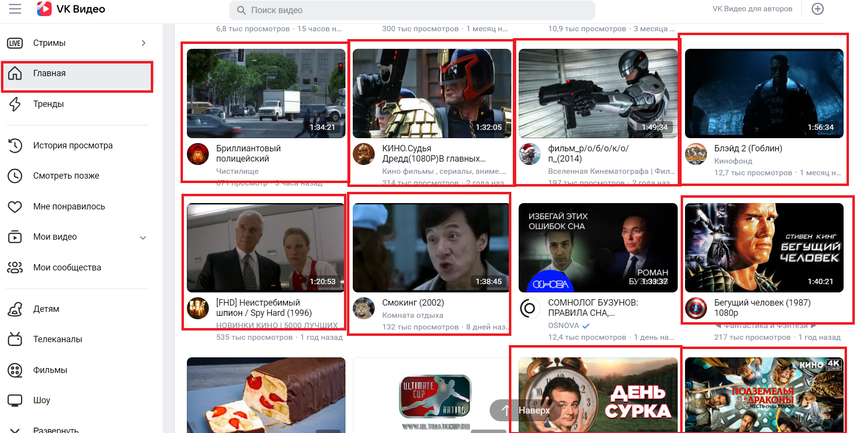Viewport: 868px width, 433px height.
Task: Open the День сурка thumbnail
Action: click(598, 395)
